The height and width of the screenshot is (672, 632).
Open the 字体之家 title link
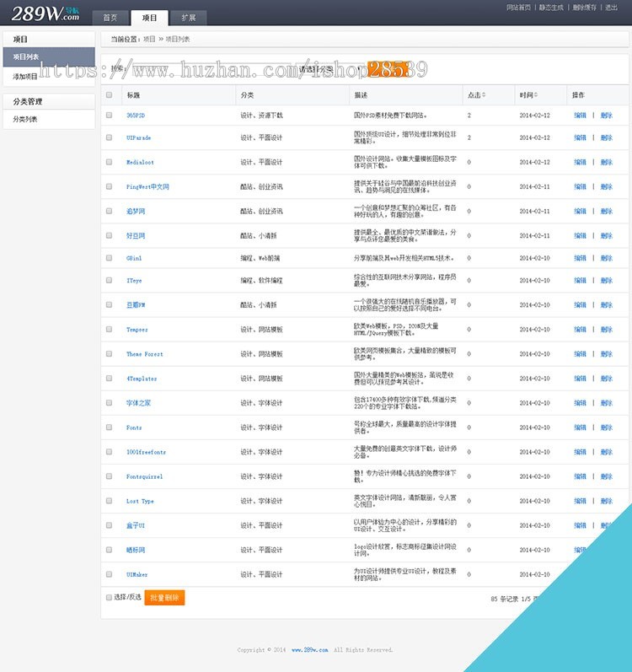pos(138,403)
